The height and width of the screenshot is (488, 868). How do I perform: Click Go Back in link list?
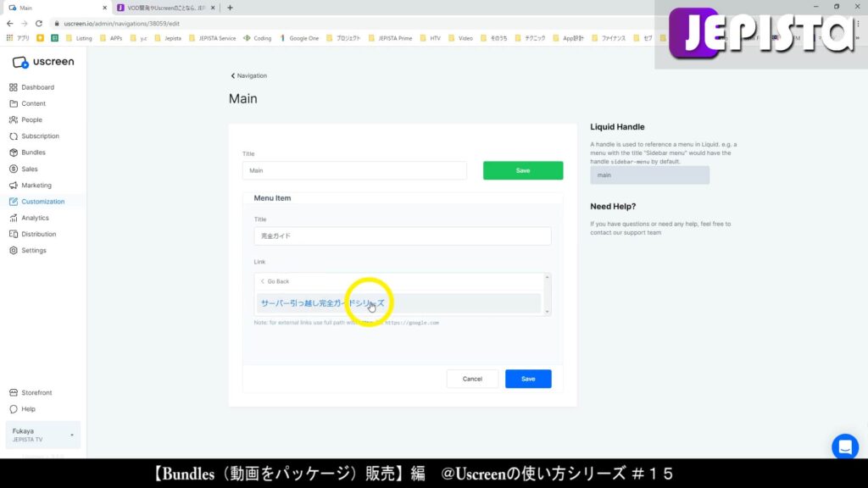point(275,281)
